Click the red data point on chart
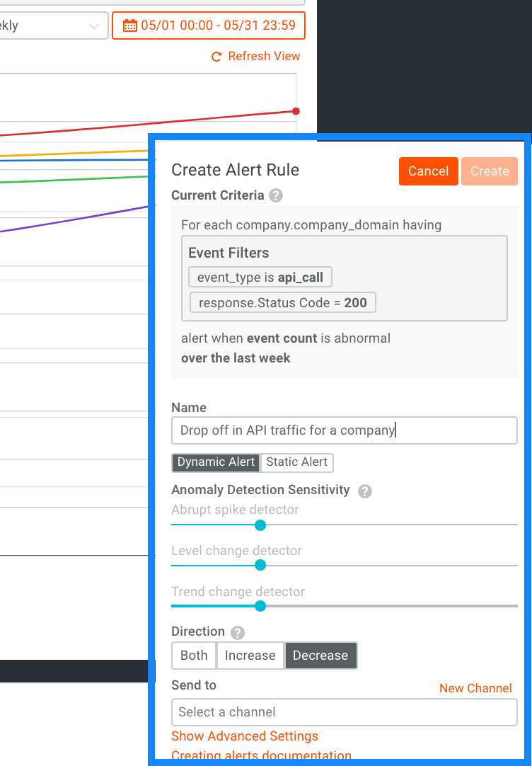This screenshot has height=766, width=532. [296, 111]
